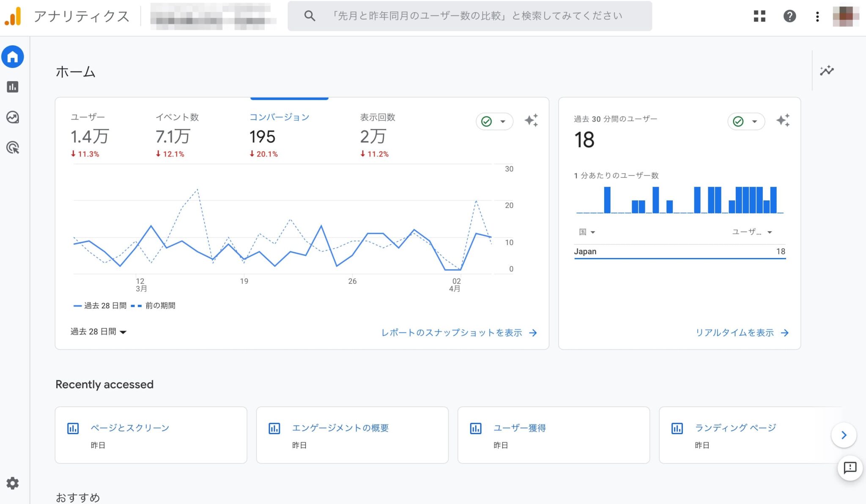This screenshot has width=866, height=504.
Task: Open Admin settings gear
Action: 13,483
